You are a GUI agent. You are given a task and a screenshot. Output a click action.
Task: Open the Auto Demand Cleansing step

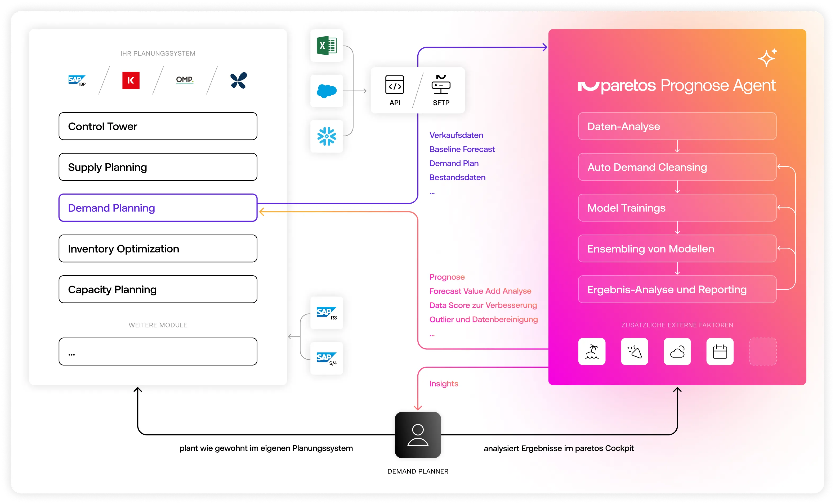click(677, 167)
